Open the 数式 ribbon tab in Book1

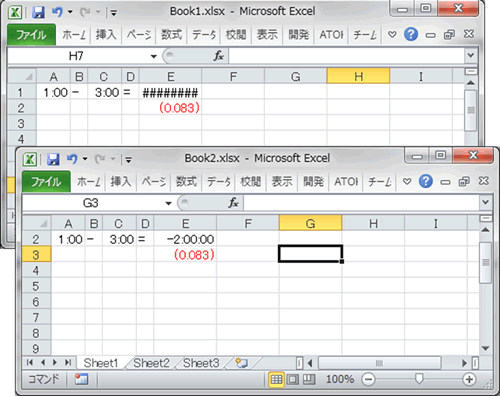[x=171, y=34]
